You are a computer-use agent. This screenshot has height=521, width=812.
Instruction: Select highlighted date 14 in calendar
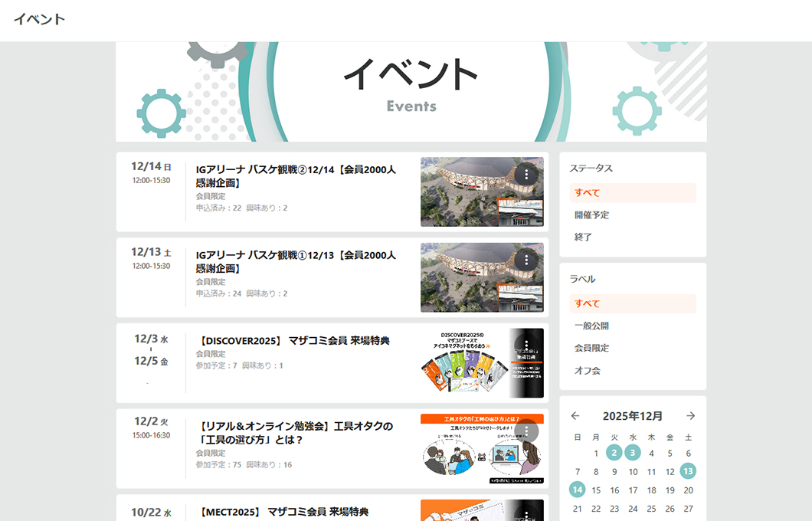click(x=578, y=490)
